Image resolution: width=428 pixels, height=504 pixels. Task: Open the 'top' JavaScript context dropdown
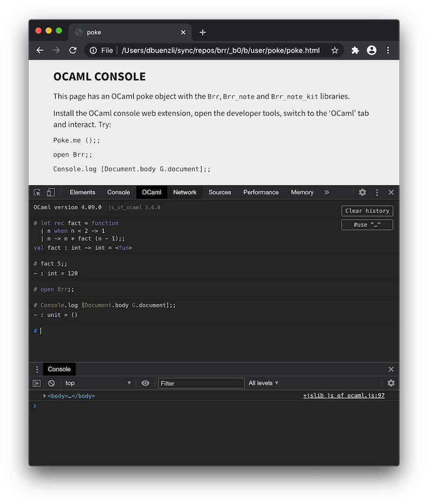pos(98,383)
